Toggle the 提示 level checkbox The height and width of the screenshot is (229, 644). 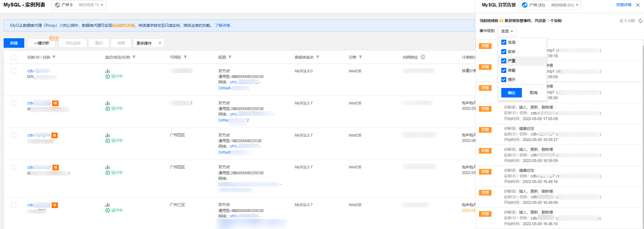pos(504,80)
